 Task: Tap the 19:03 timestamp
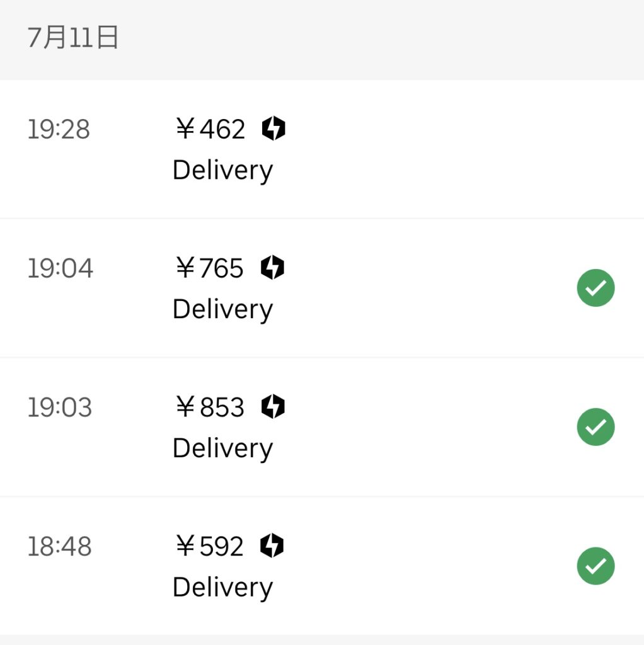pos(60,408)
